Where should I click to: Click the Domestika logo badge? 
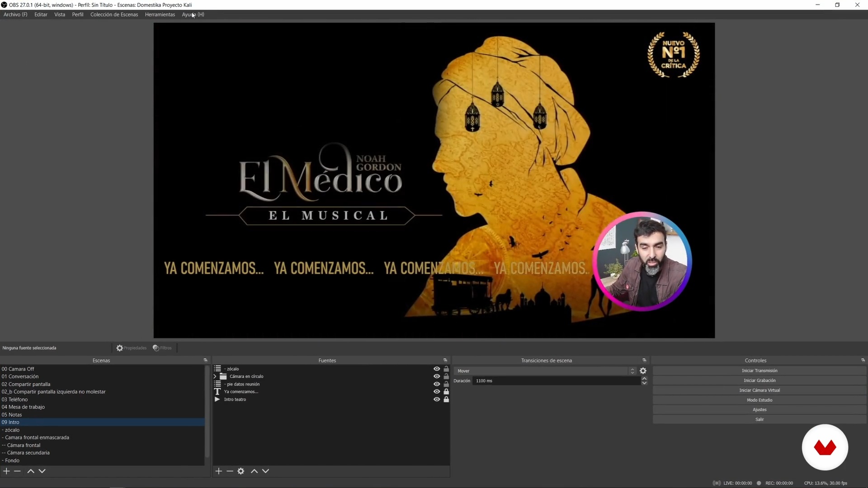pos(825,447)
